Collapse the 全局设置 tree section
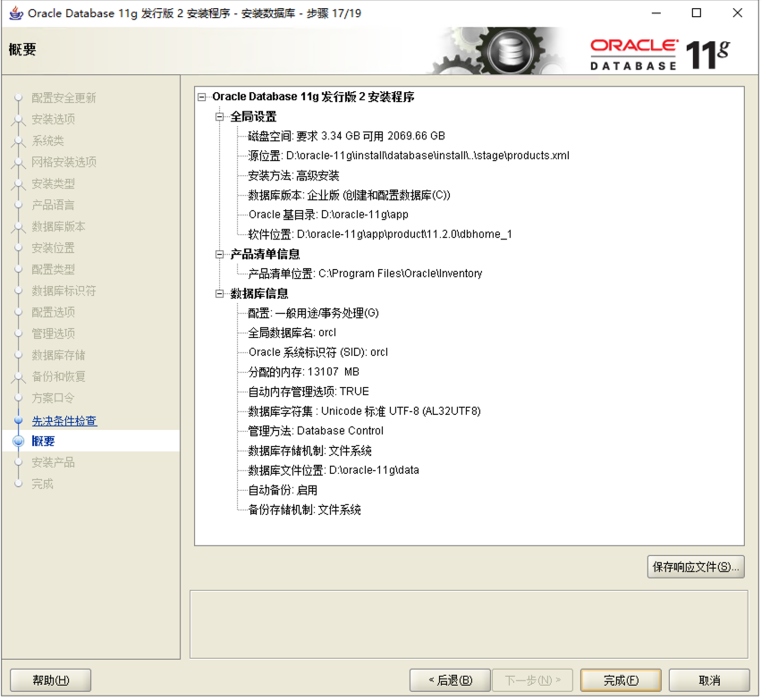 pos(220,116)
